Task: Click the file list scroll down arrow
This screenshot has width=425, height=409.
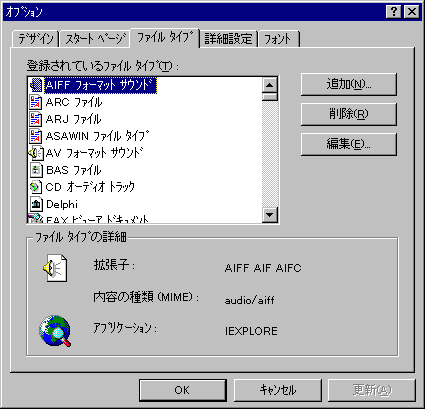Action: coord(270,214)
